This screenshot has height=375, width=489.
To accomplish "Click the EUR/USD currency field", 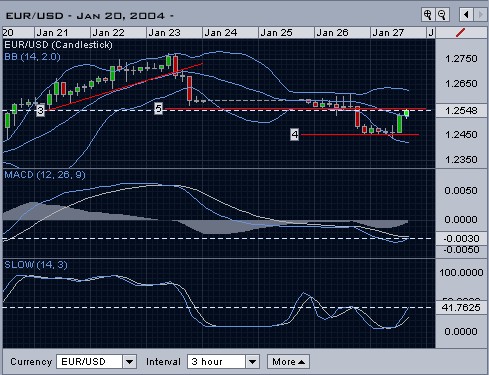I will click(x=90, y=362).
